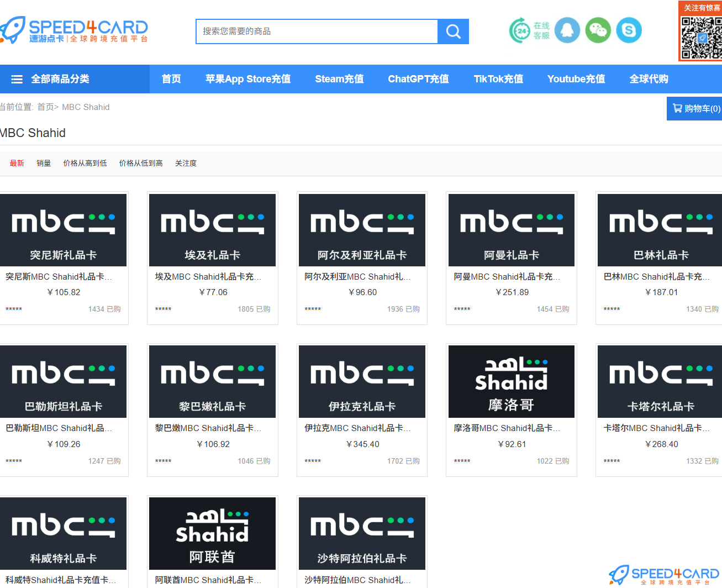Click price ¥268.40

(661, 444)
